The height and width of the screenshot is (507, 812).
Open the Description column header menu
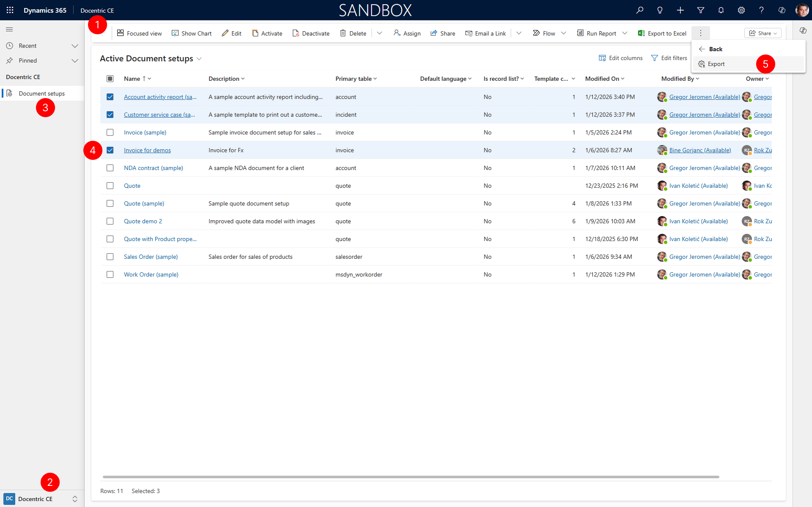click(226, 79)
